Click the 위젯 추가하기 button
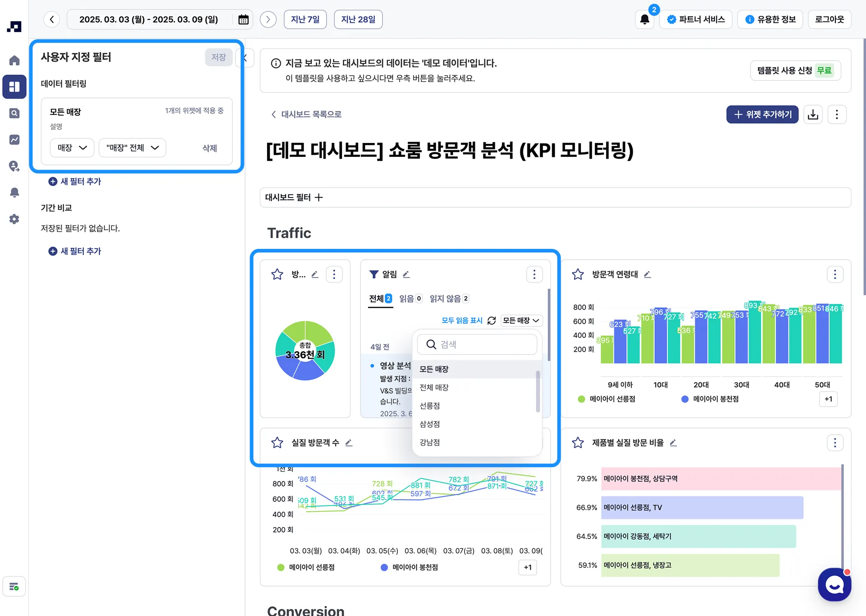 coord(762,115)
